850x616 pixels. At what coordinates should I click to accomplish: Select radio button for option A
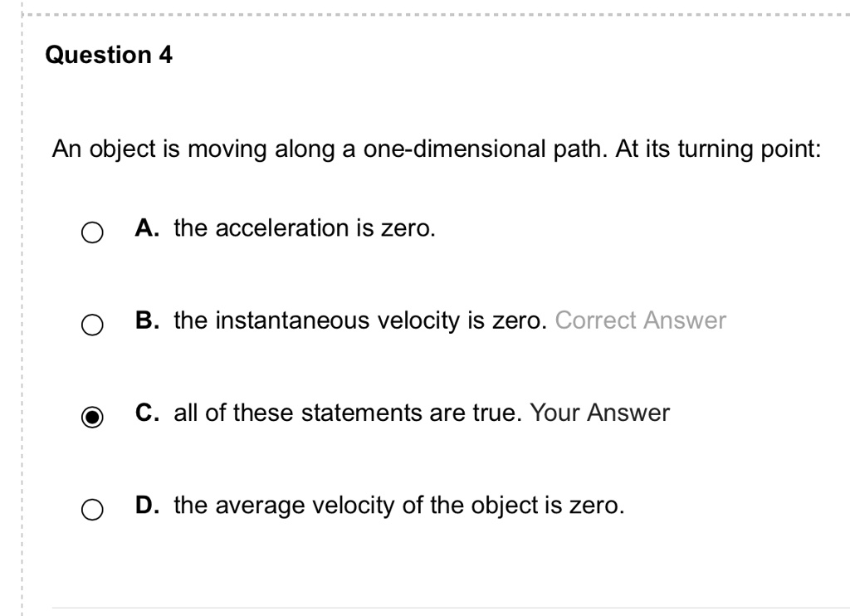pyautogui.click(x=91, y=233)
